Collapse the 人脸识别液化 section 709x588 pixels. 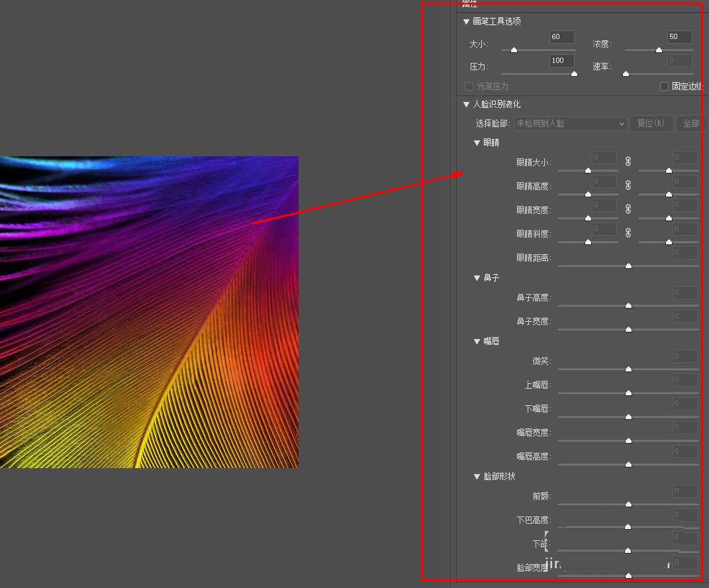coord(466,105)
